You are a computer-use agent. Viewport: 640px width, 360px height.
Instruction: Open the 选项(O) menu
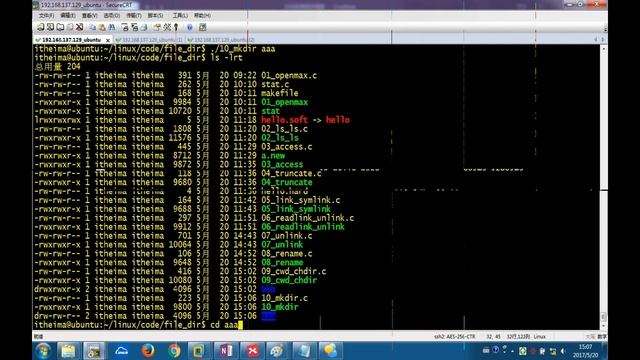[x=111, y=16]
